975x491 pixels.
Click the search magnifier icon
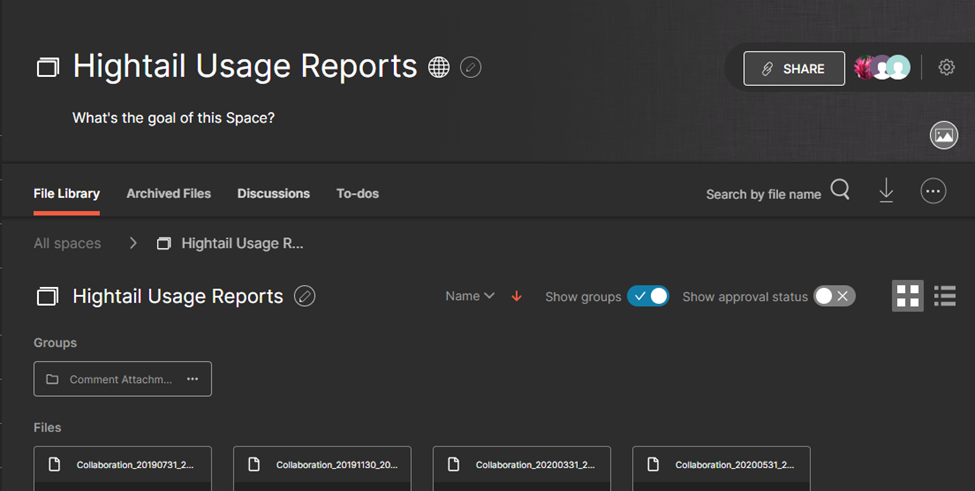tap(840, 191)
